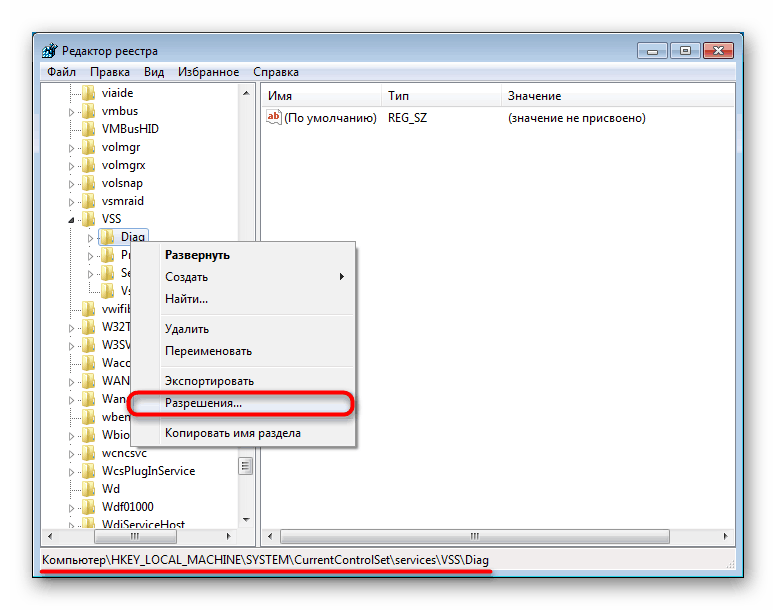Expand the Wdf01000 tree node
Screen dimensions: 776x610
tap(71, 508)
